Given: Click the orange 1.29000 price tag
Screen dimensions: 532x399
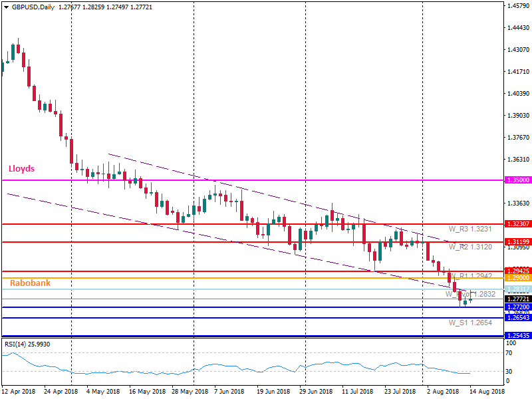Looking at the screenshot, I should tap(517, 278).
